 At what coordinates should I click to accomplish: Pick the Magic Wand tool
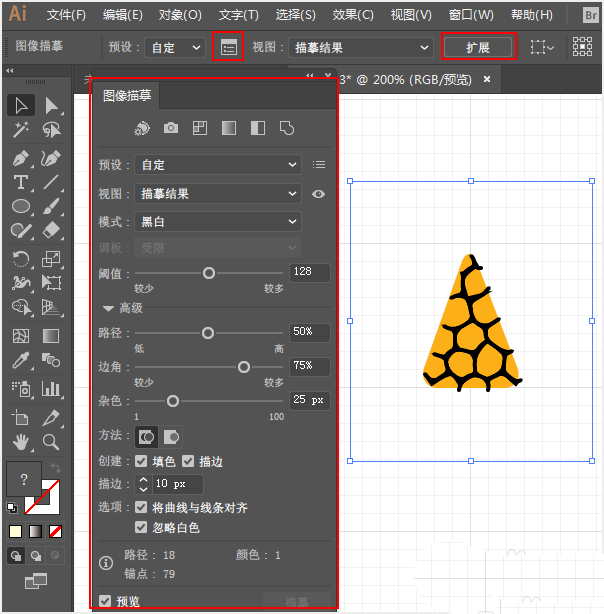pos(20,130)
